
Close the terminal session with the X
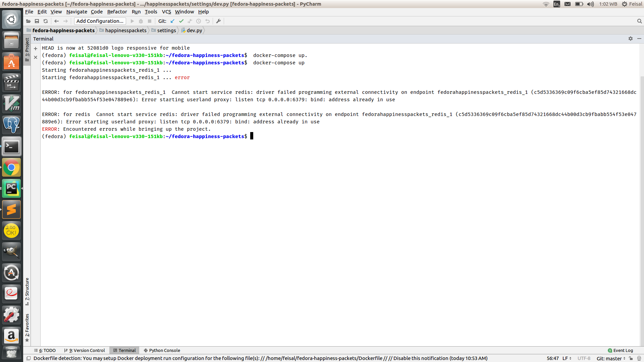click(x=36, y=57)
